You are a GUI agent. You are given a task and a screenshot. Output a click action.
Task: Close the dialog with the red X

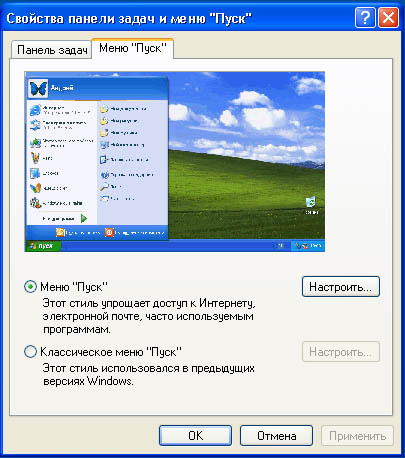tap(388, 17)
